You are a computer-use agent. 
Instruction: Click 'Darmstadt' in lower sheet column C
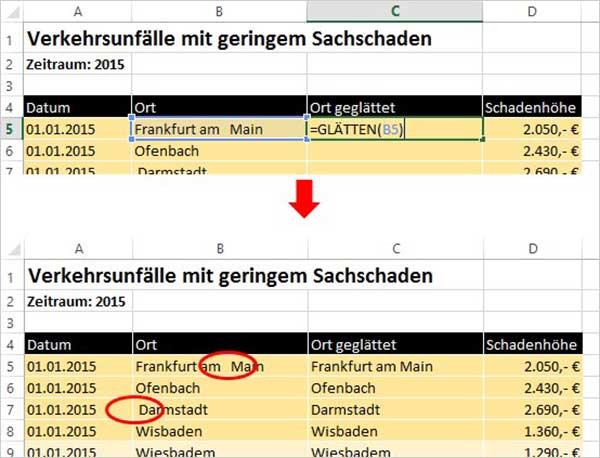coord(396,409)
